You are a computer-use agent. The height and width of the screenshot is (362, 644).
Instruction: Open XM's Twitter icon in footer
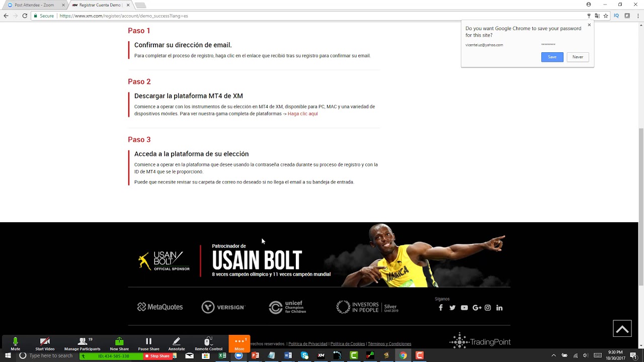pyautogui.click(x=452, y=308)
